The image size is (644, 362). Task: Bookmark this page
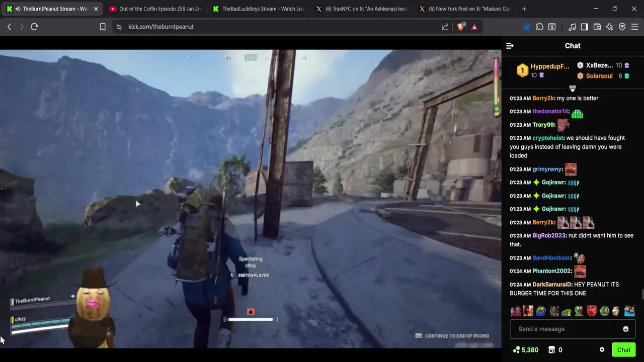point(103,27)
